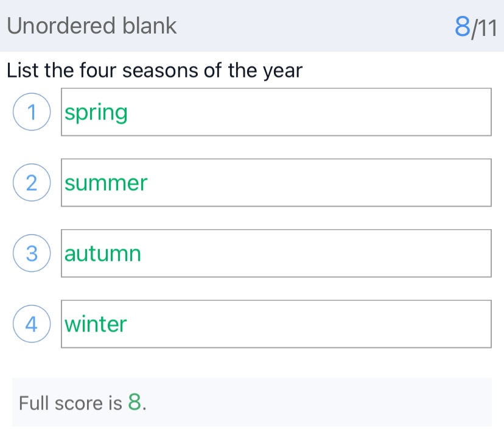Image resolution: width=504 pixels, height=432 pixels.
Task: Click the circled number 1 badge
Action: coord(30,113)
